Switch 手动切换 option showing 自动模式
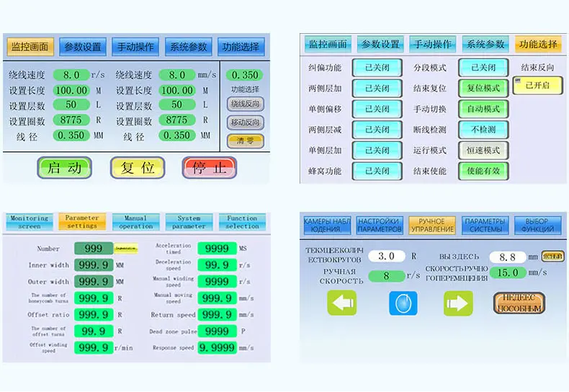569x392 pixels. [x=483, y=109]
